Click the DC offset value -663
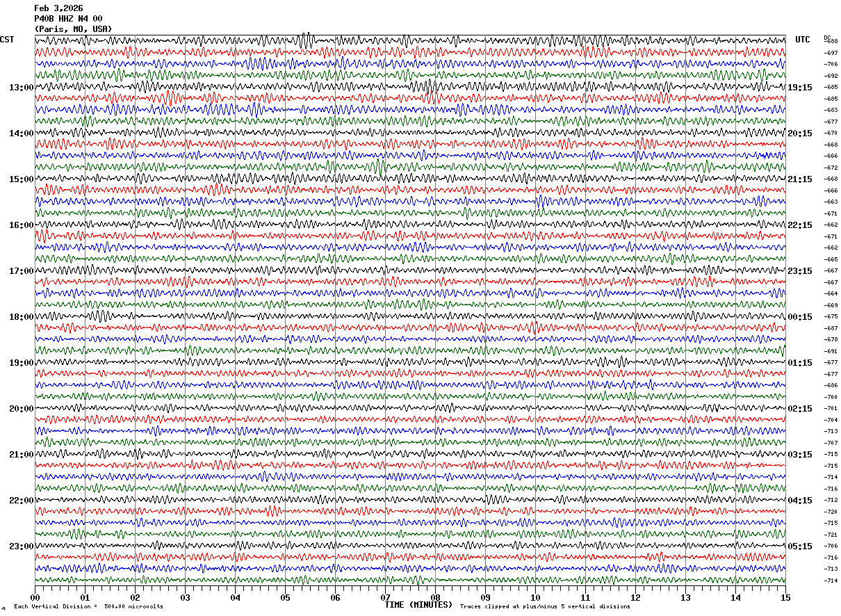 click(x=831, y=202)
